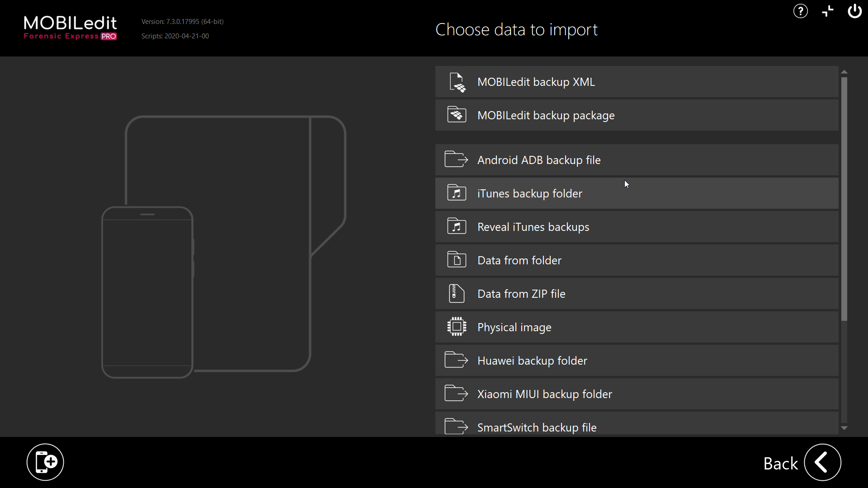Screen dimensions: 868x488
Task: Click the iTunes backup folder music icon
Action: tap(457, 193)
